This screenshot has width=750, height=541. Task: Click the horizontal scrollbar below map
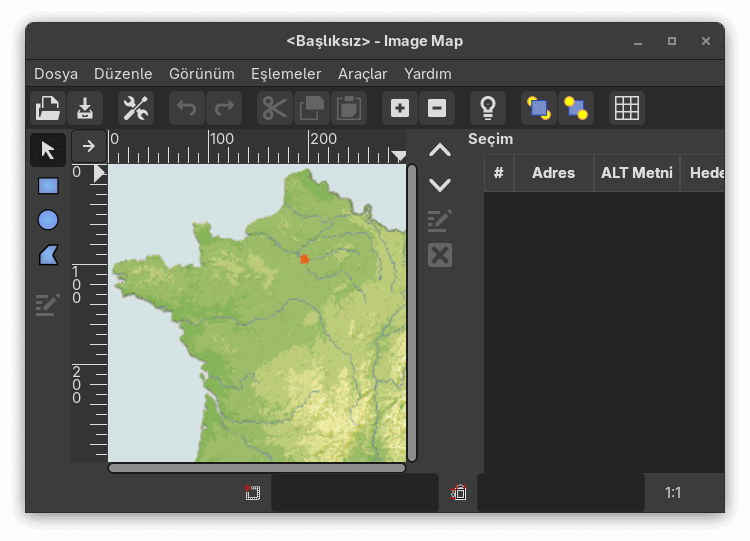tap(257, 468)
